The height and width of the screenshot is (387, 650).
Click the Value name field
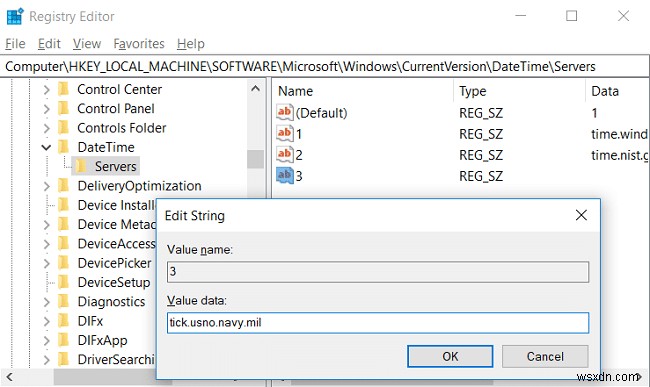click(378, 272)
